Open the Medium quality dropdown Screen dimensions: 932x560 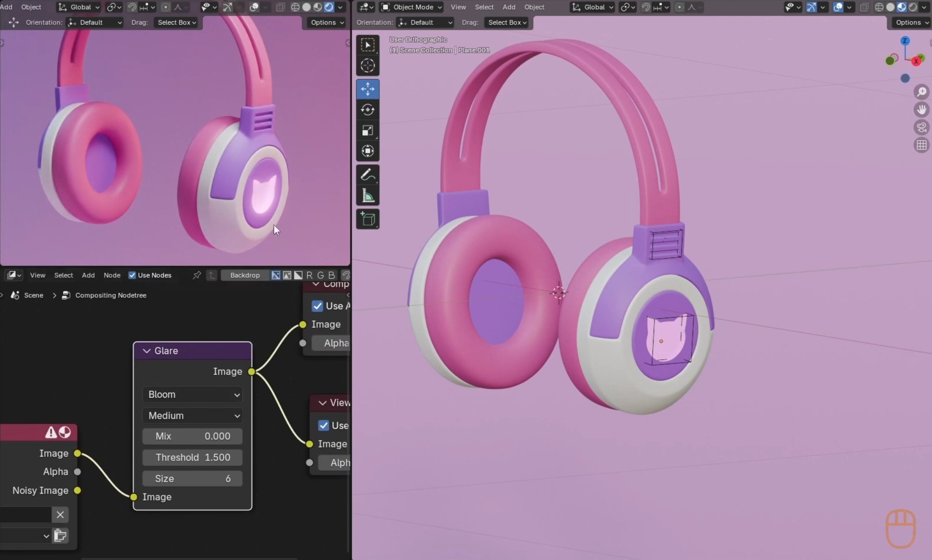(193, 415)
